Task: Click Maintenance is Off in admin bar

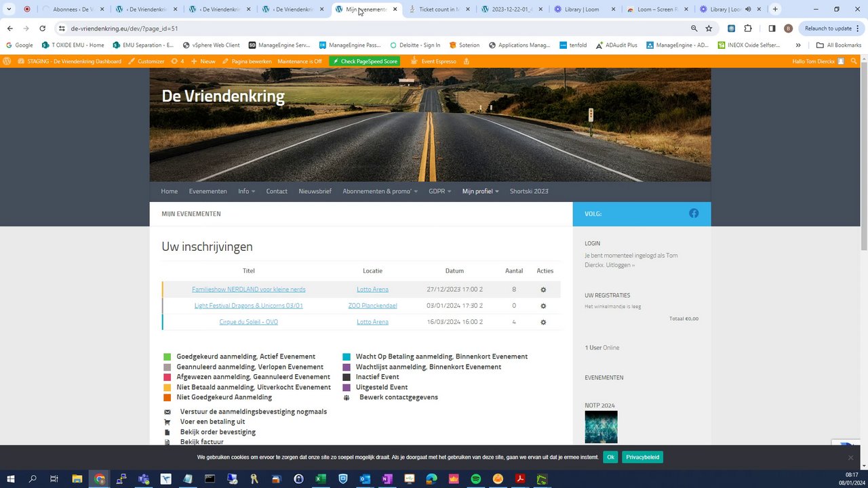Action: (300, 61)
